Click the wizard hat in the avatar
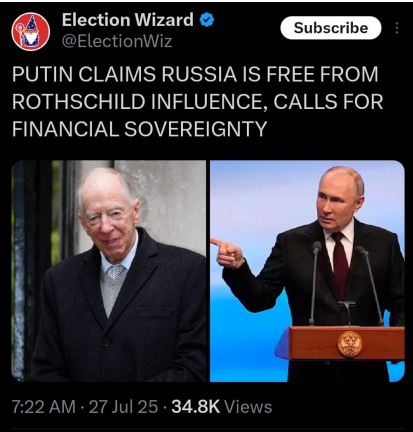413x432 pixels. 34,23
